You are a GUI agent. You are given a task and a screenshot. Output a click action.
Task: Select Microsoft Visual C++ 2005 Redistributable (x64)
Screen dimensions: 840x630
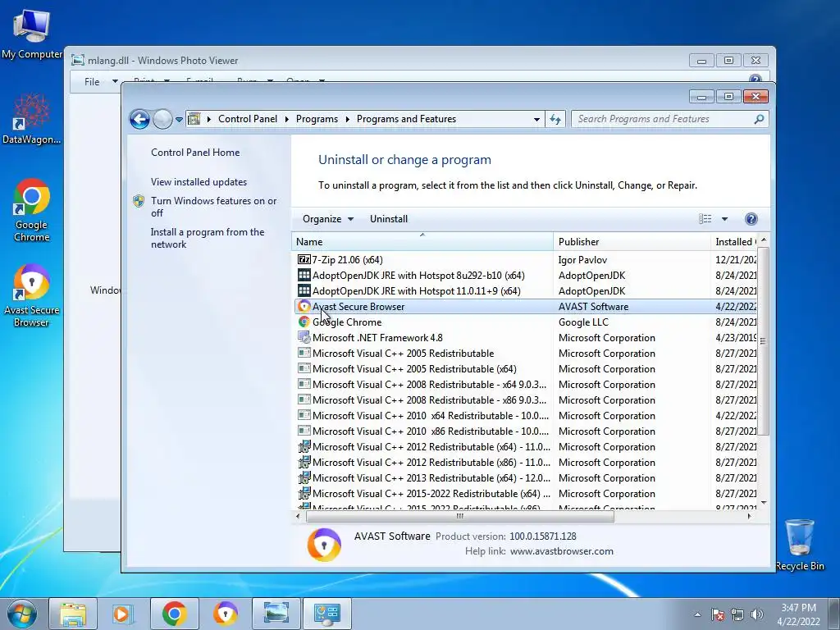(414, 368)
